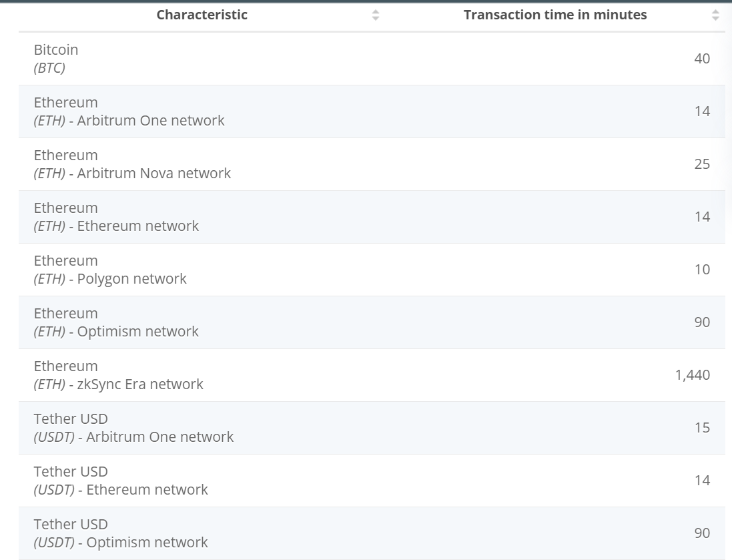Select the USDT Arbitrum One network row
The width and height of the screenshot is (732, 560).
click(x=133, y=428)
